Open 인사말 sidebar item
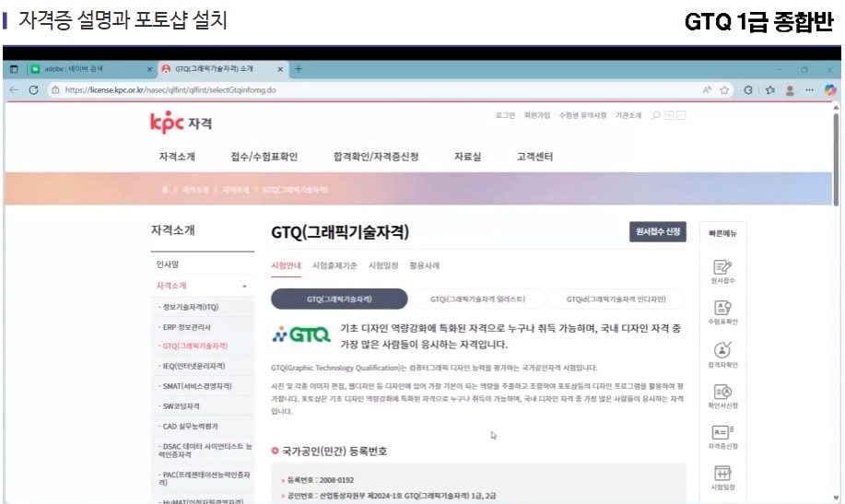This screenshot has height=504, width=845. click(202, 264)
